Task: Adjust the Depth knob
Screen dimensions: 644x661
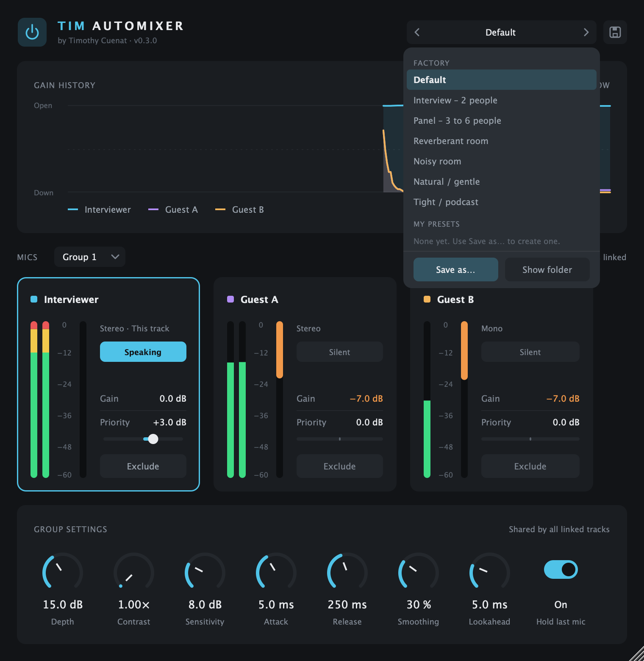Action: point(63,571)
